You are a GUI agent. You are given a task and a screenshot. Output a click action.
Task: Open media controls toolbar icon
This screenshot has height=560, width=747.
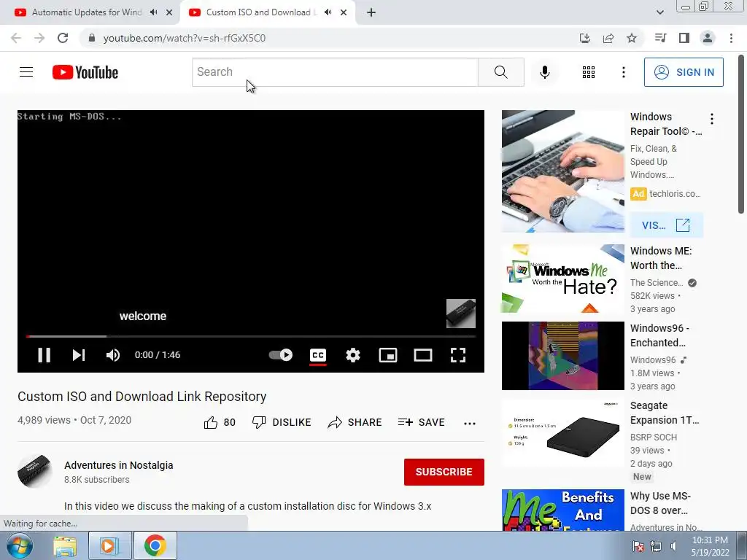660,38
